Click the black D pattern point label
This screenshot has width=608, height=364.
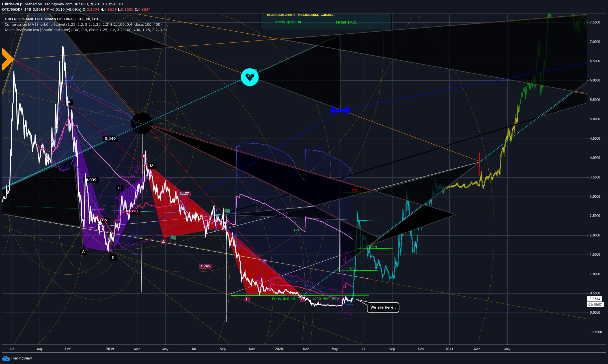click(151, 165)
